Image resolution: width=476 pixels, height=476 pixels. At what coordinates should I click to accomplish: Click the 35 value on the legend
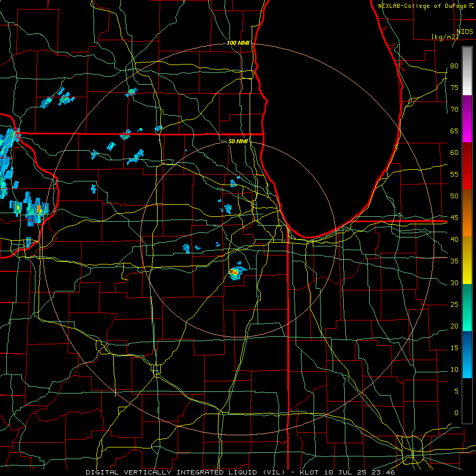(x=454, y=261)
